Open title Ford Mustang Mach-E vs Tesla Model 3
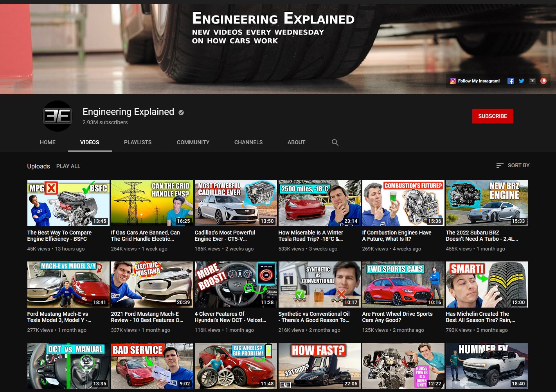 click(x=59, y=317)
